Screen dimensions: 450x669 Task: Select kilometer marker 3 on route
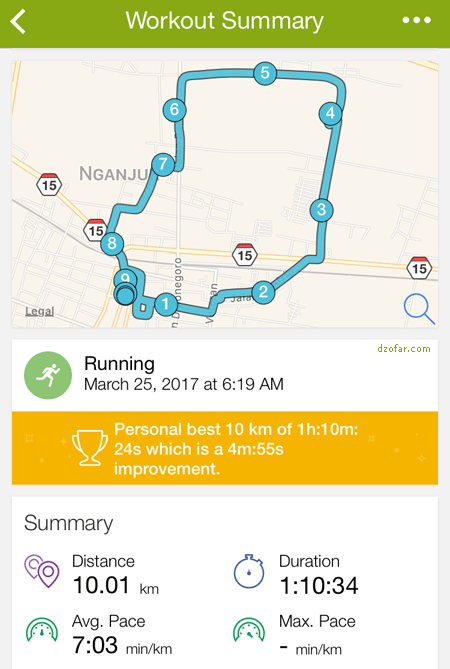(x=321, y=209)
